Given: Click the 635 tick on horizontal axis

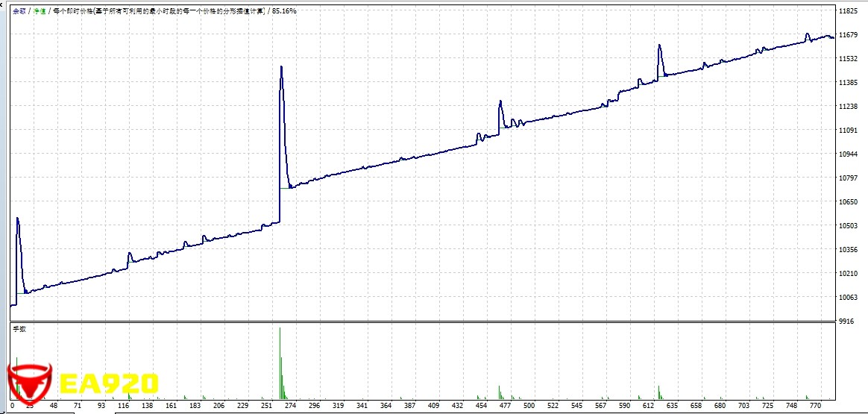Looking at the screenshot, I should pos(671,407).
